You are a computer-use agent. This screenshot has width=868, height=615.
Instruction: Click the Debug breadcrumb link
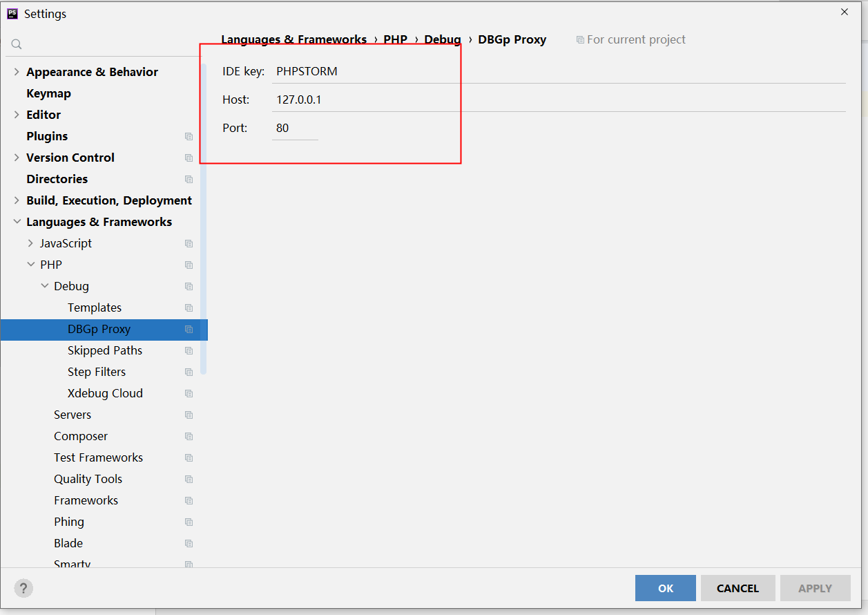[443, 39]
